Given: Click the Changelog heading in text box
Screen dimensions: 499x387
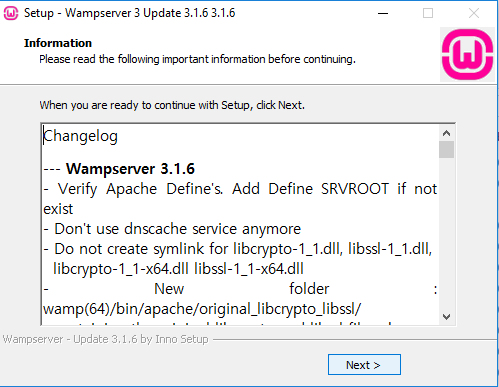Looking at the screenshot, I should point(80,136).
